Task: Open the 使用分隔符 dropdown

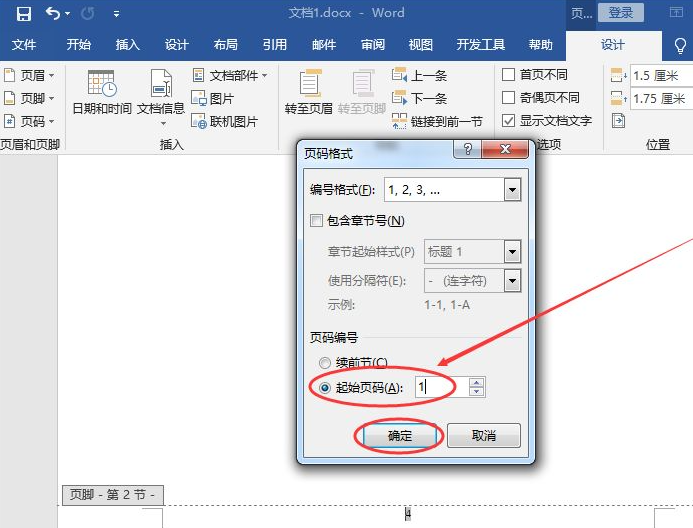Action: [512, 281]
